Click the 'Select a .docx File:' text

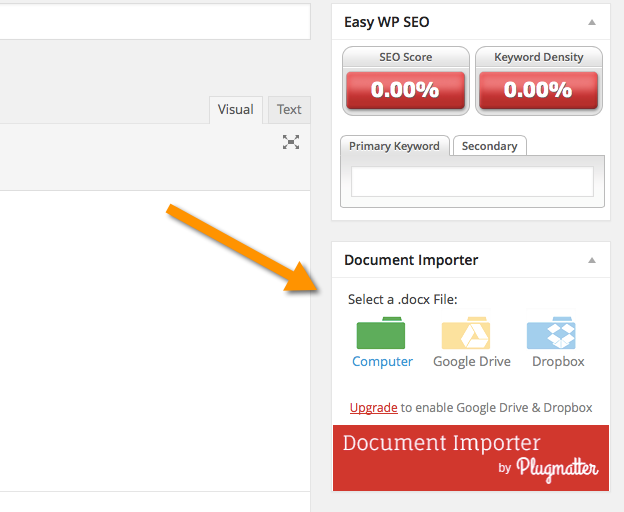click(403, 299)
